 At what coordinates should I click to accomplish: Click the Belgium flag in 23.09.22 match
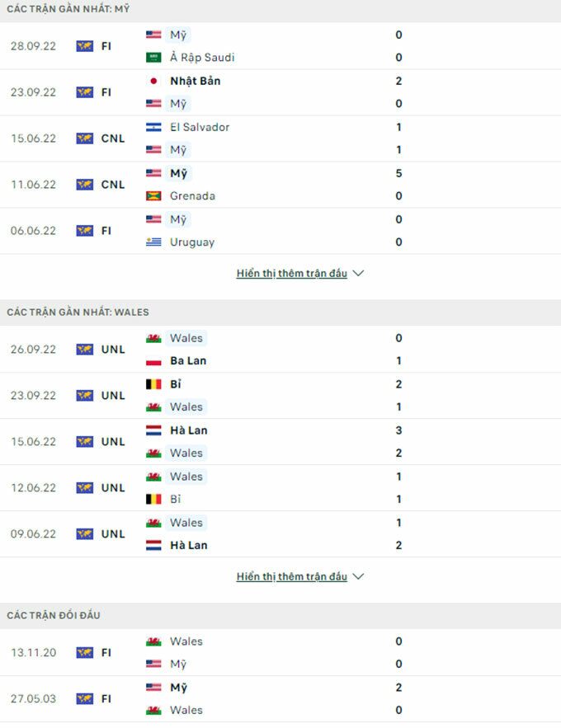coord(153,384)
